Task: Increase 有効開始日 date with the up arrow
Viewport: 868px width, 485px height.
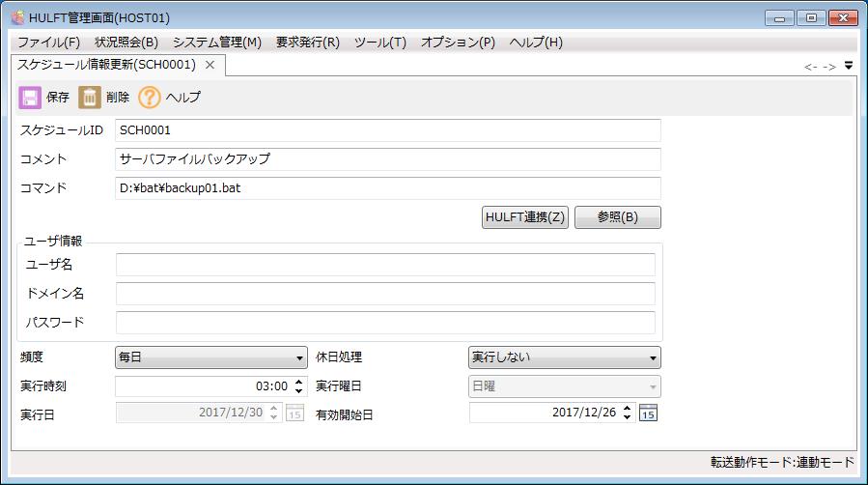Action: 627,408
